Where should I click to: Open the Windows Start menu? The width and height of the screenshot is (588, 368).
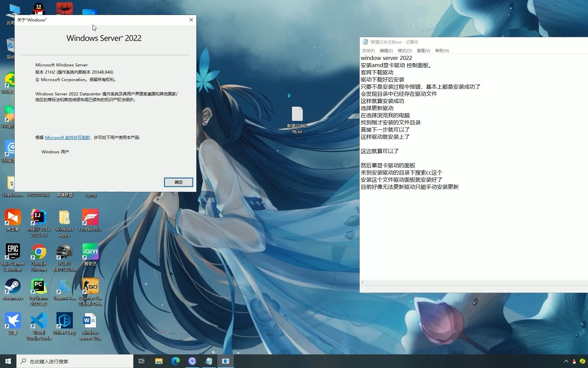[x=8, y=361]
